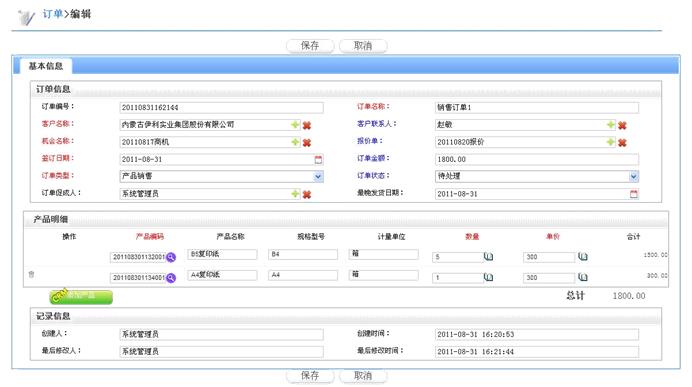Click the green plus icon beside 客户联系人
The height and width of the screenshot is (387, 692).
click(611, 125)
